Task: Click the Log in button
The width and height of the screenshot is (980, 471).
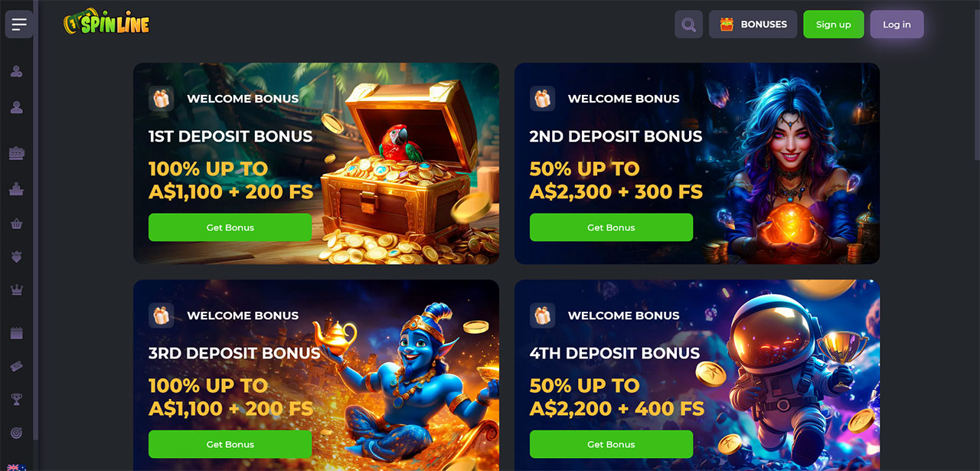Action: tap(897, 25)
